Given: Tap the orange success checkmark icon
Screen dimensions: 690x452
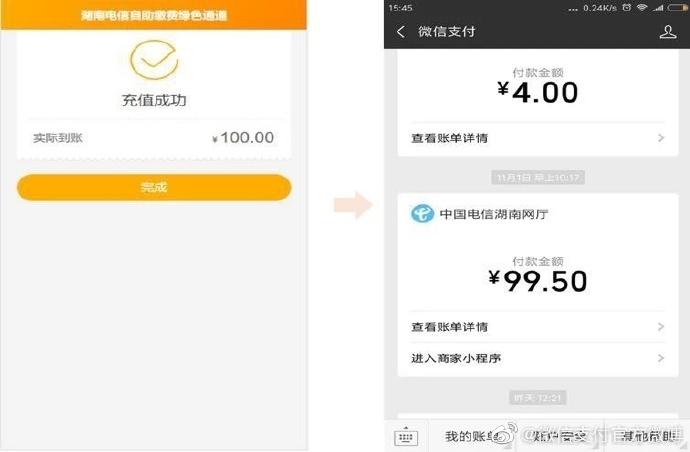Looking at the screenshot, I should (153, 58).
